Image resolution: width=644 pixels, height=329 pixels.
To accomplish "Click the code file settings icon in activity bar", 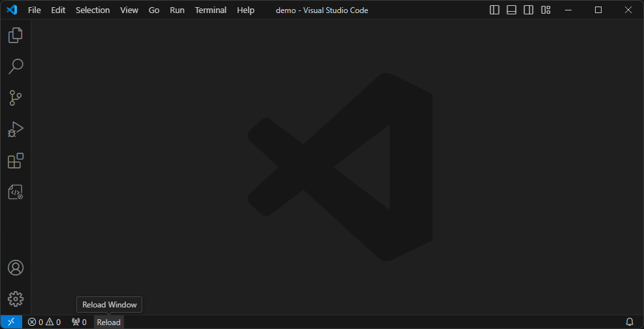I will click(16, 192).
